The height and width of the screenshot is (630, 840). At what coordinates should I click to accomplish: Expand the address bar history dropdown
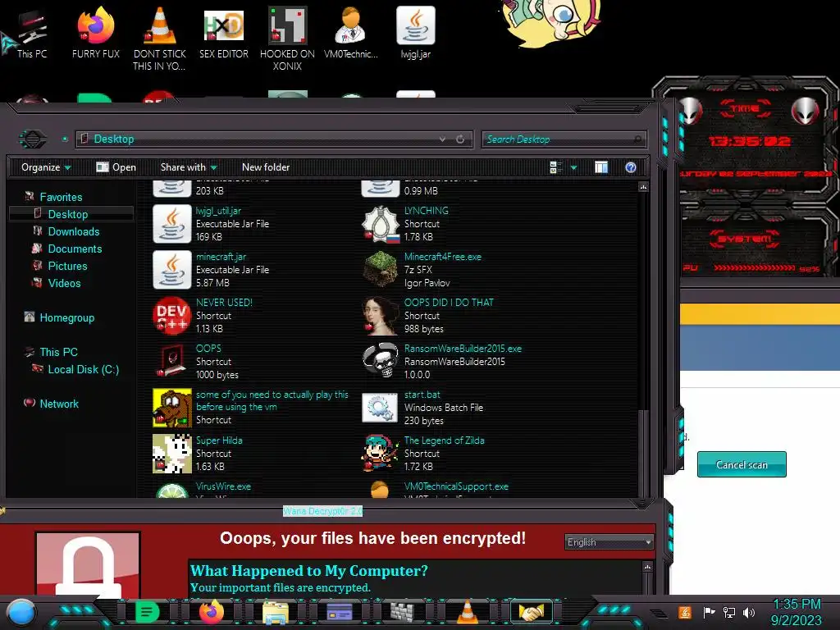[x=442, y=139]
